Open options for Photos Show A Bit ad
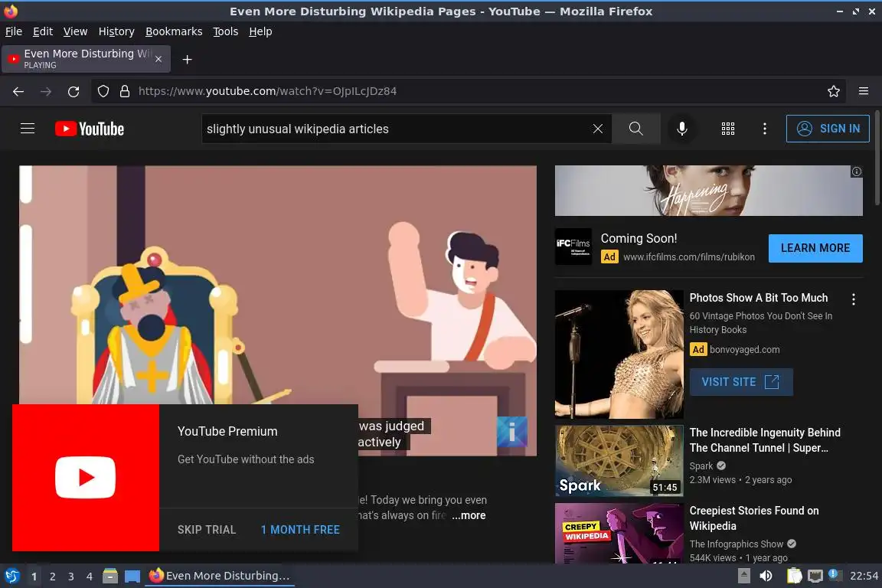The height and width of the screenshot is (588, 882). pos(854,299)
